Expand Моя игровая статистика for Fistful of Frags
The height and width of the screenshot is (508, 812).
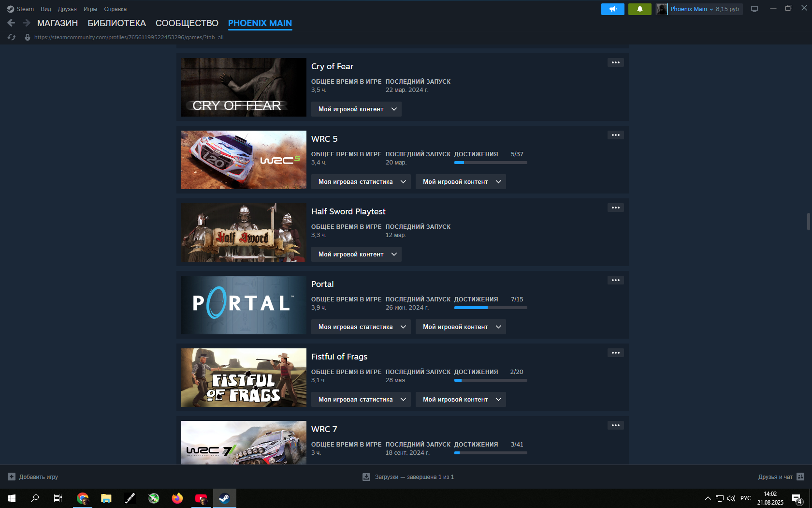(x=361, y=400)
